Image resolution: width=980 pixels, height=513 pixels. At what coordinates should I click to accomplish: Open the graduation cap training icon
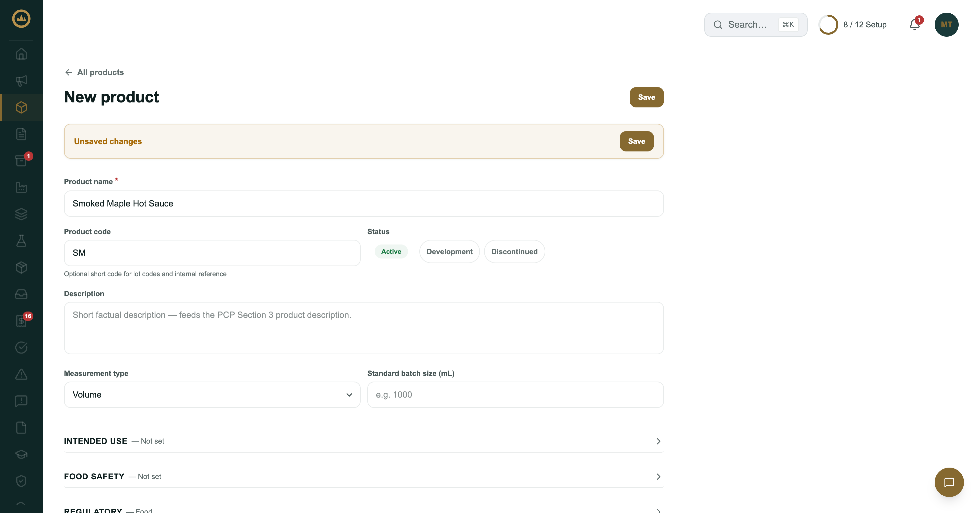point(21,454)
